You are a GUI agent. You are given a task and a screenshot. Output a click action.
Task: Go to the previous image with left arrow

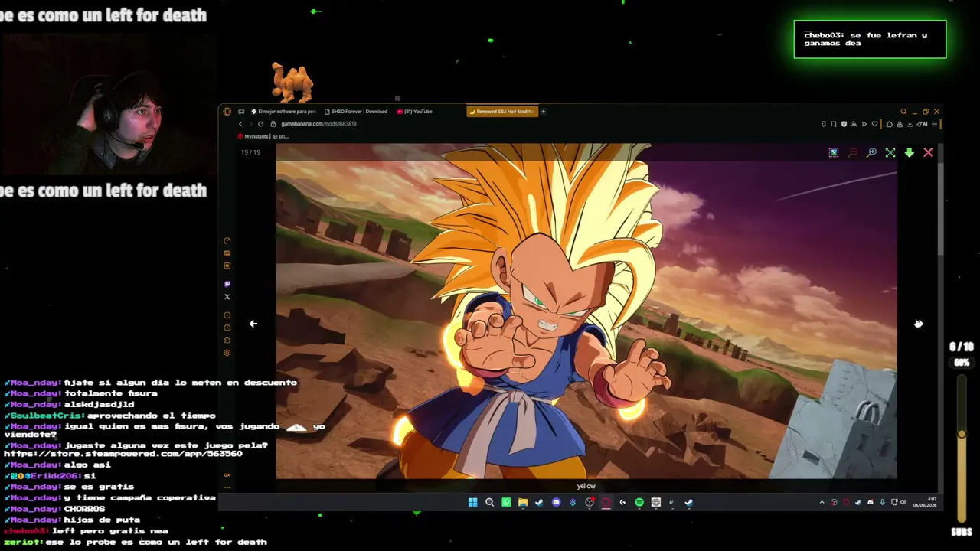pos(253,324)
